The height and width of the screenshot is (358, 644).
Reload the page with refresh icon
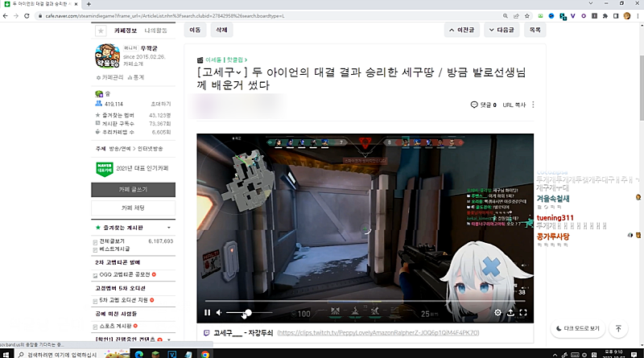27,16
